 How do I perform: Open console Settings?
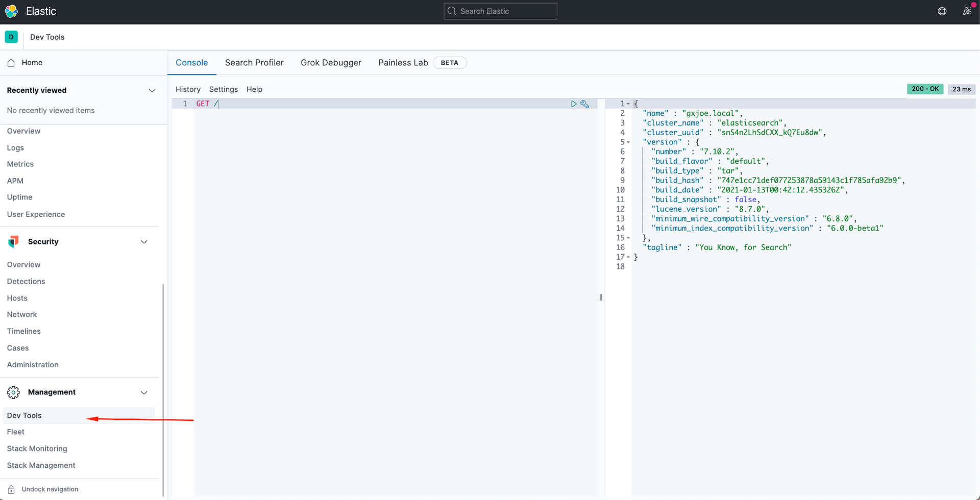pyautogui.click(x=224, y=89)
